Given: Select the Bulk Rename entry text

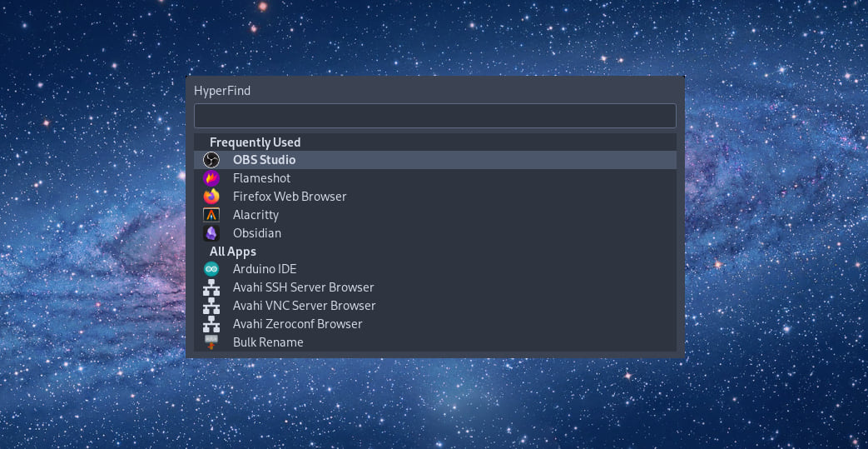Looking at the screenshot, I should click(x=268, y=342).
